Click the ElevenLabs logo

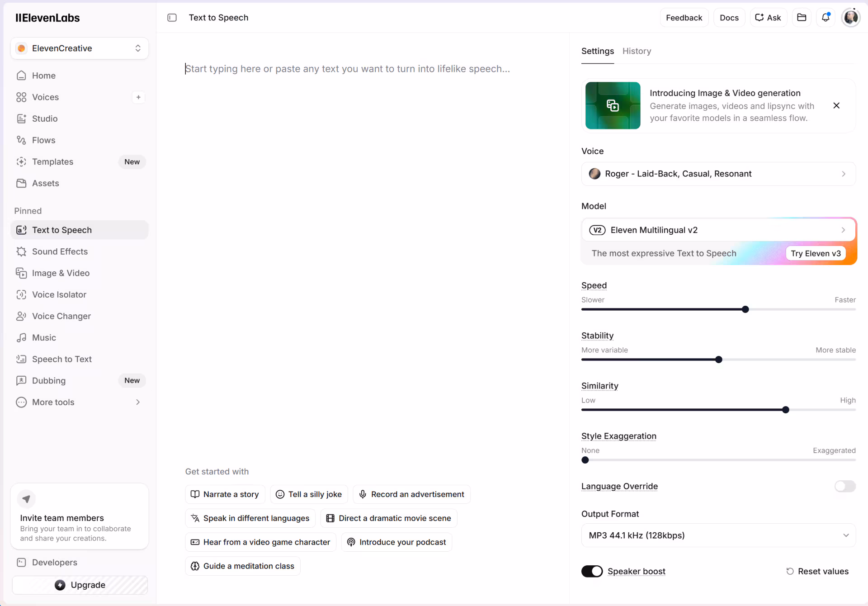tap(47, 18)
